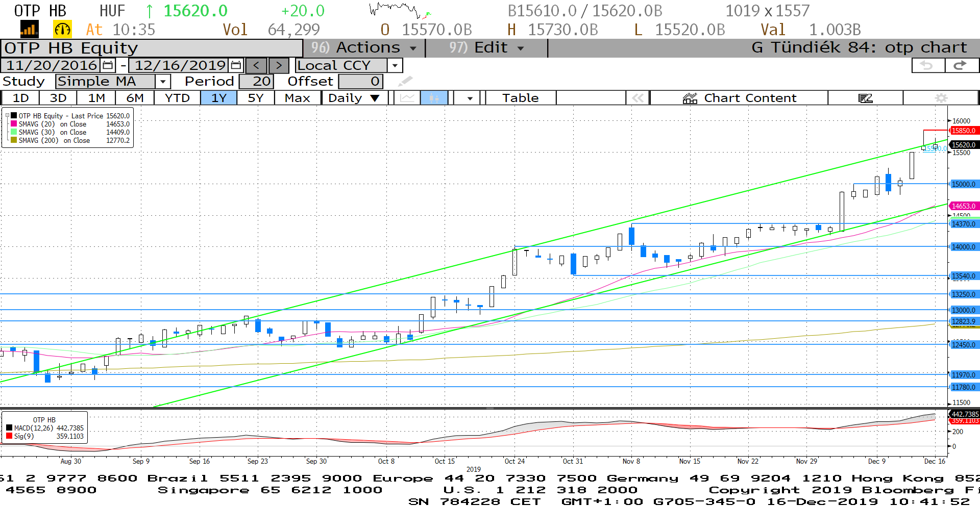Toggle candlestick chart style
Screen dimensions: 980x530
(x=434, y=98)
